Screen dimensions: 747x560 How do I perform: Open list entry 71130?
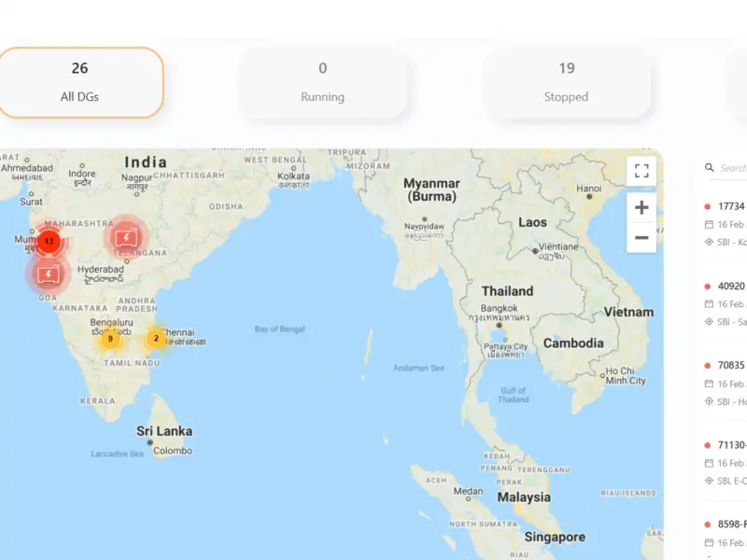(x=732, y=445)
